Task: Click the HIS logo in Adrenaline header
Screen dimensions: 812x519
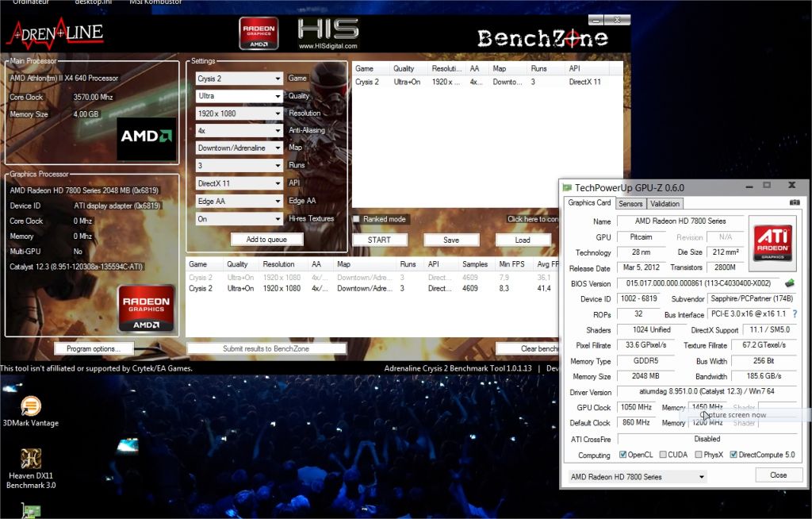Action: [x=327, y=29]
